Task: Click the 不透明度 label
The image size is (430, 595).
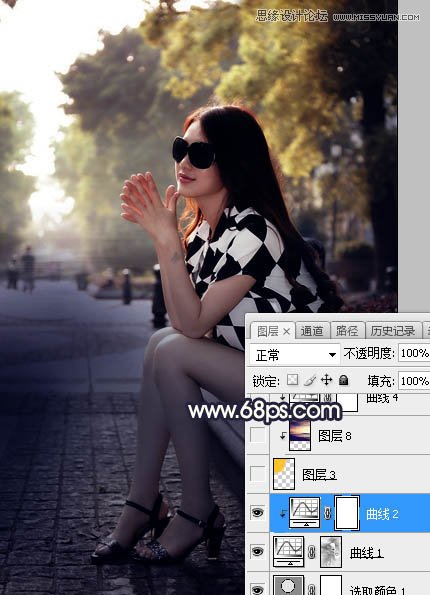Action: click(369, 353)
